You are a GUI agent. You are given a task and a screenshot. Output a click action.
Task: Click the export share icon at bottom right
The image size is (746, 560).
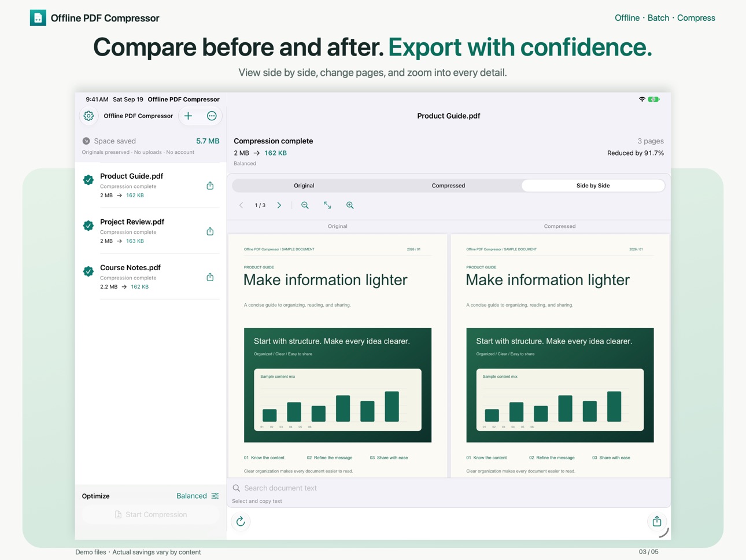coord(657,521)
